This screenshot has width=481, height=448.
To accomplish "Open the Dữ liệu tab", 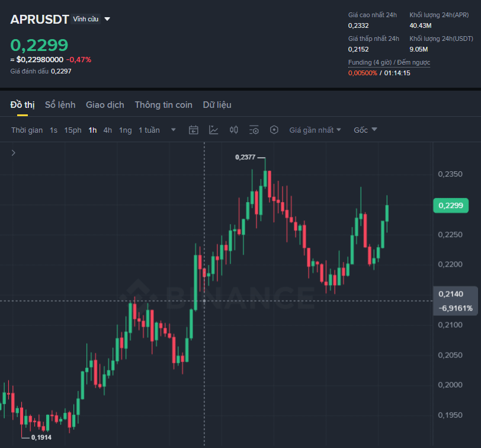I will (x=217, y=105).
